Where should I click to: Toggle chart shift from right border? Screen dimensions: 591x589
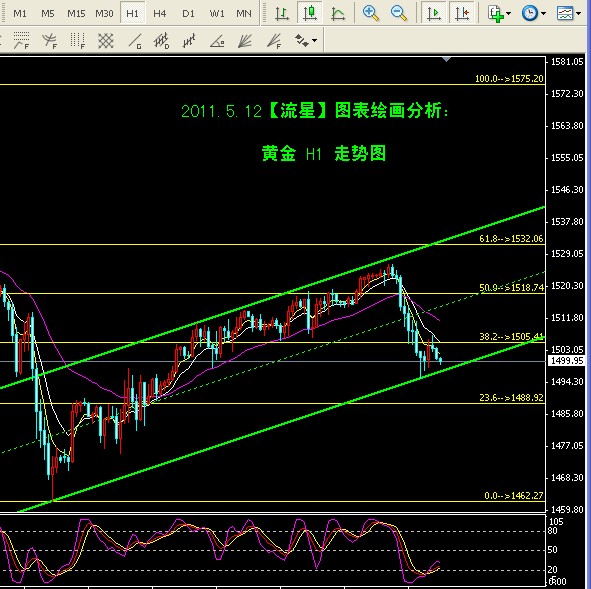(x=462, y=14)
